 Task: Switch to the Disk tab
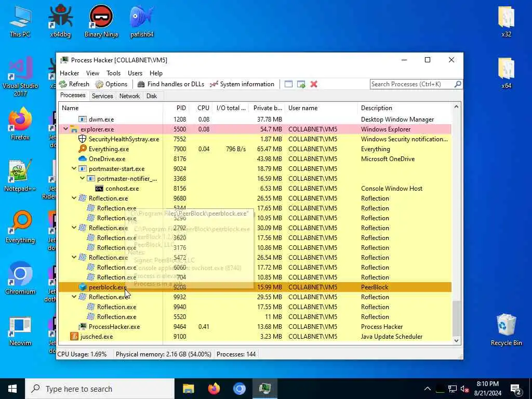[152, 96]
